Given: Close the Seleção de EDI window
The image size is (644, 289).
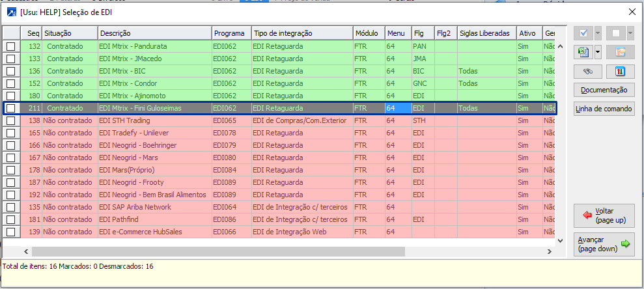Looking at the screenshot, I should coord(632,12).
